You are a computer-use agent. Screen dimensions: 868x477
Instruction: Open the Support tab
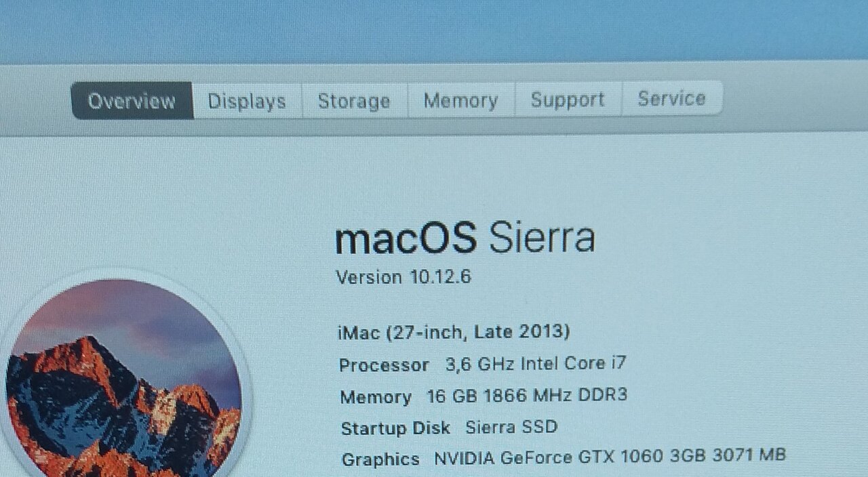[x=568, y=100]
